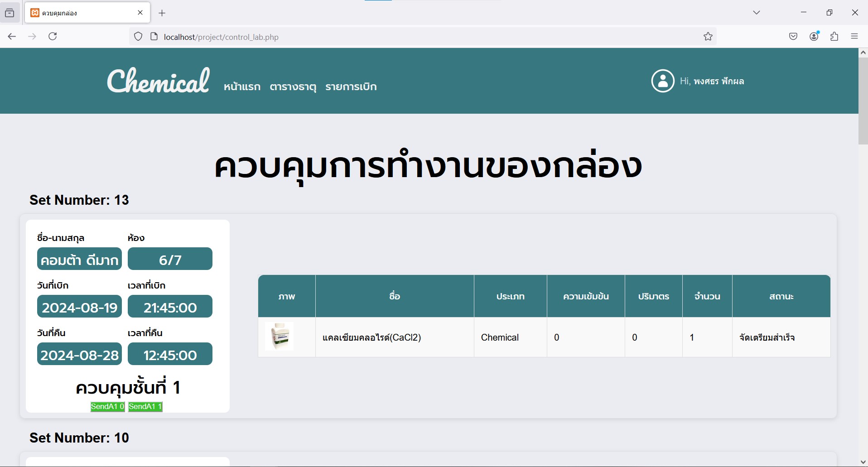
Task: Click the ปริมาตร column header
Action: point(654,296)
